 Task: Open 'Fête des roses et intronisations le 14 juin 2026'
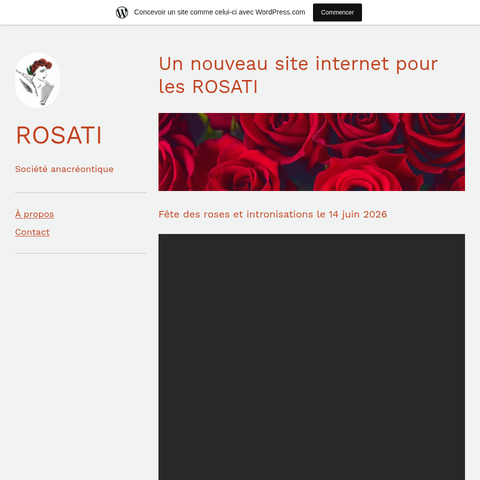[273, 214]
